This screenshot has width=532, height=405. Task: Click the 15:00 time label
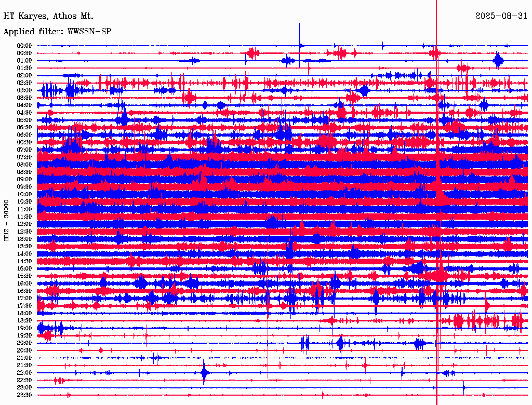(x=24, y=268)
